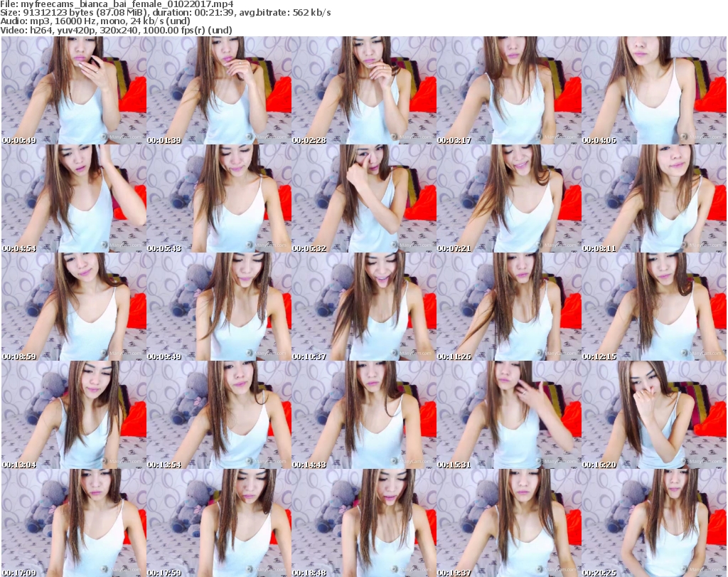728x577 pixels.
Task: Select the frame at 00:16:20
Action: pos(654,415)
